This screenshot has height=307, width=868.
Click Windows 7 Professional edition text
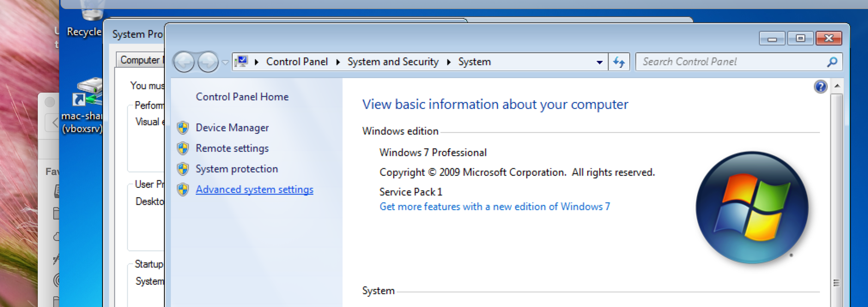pos(433,153)
